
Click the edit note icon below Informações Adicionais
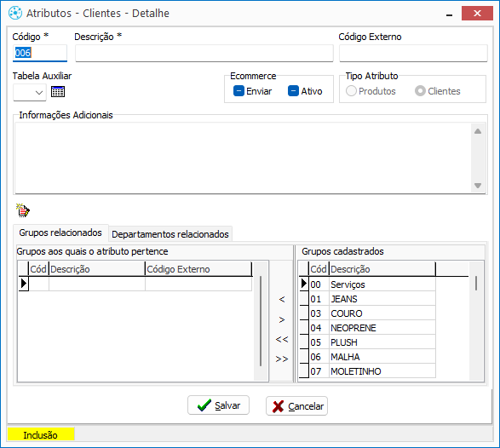(x=23, y=210)
